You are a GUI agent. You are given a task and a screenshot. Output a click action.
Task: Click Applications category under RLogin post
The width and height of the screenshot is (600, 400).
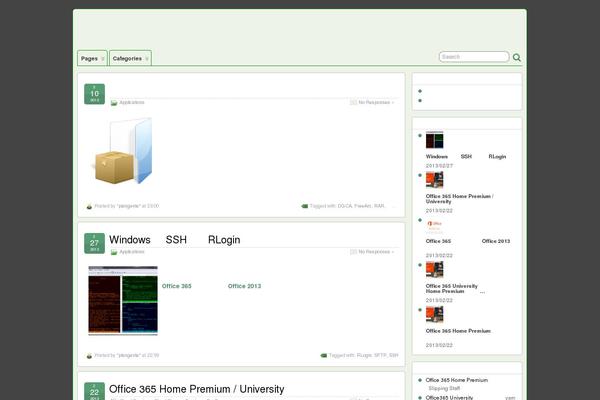coord(132,252)
